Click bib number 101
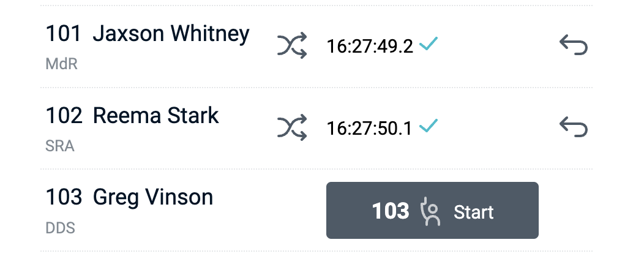This screenshot has width=644, height=256. [64, 34]
